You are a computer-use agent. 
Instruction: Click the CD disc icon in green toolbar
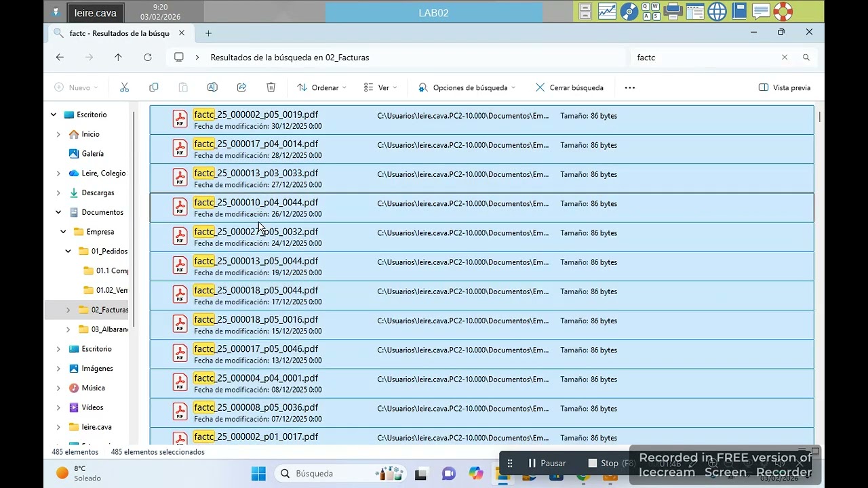(x=629, y=12)
